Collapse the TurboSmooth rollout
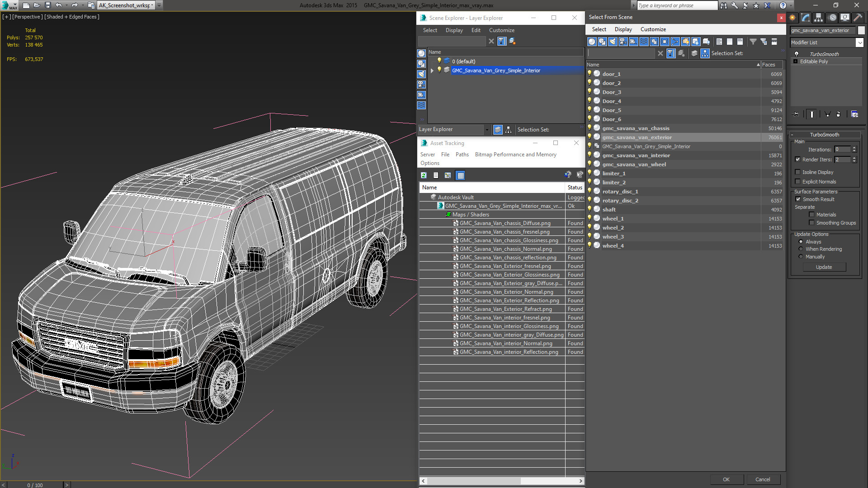Viewport: 868px width, 488px height. click(793, 135)
